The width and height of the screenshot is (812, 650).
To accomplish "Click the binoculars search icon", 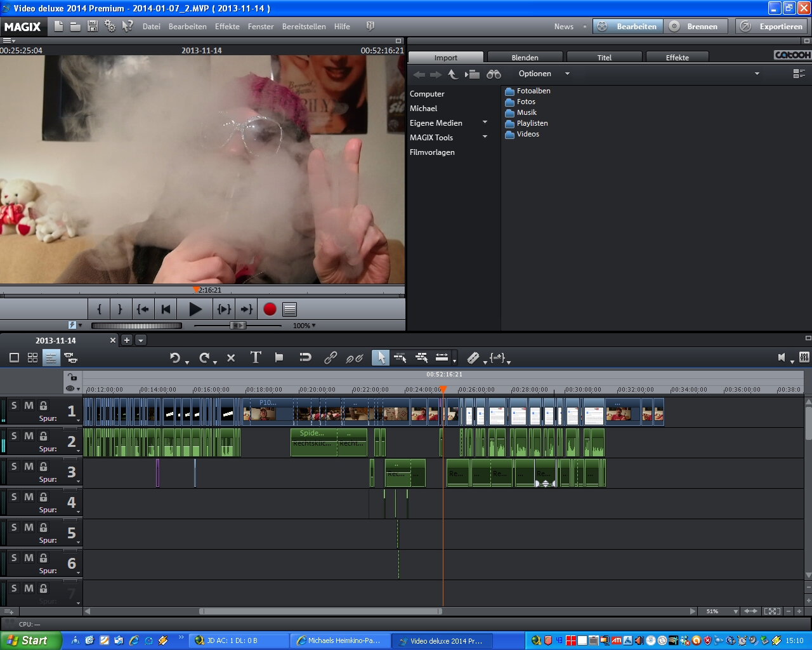I will 494,74.
